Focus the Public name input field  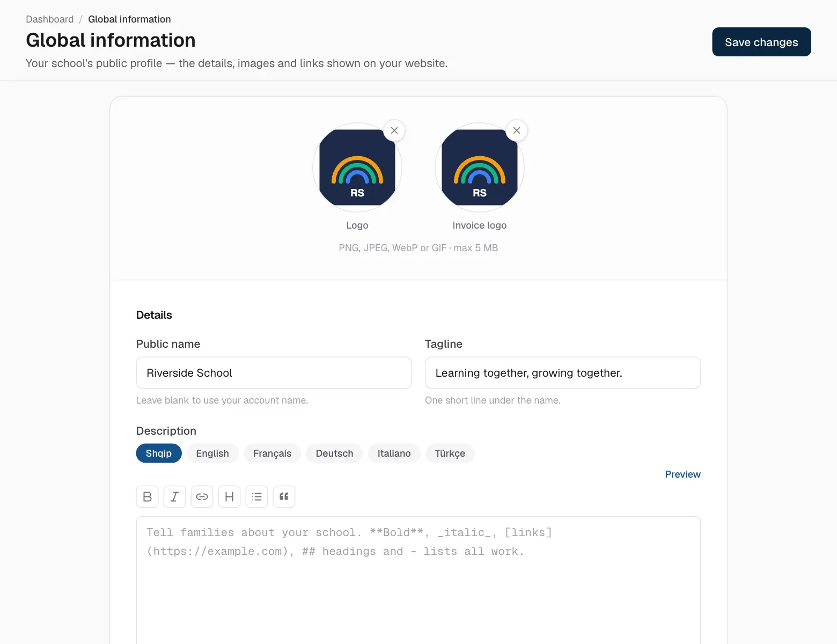(274, 372)
